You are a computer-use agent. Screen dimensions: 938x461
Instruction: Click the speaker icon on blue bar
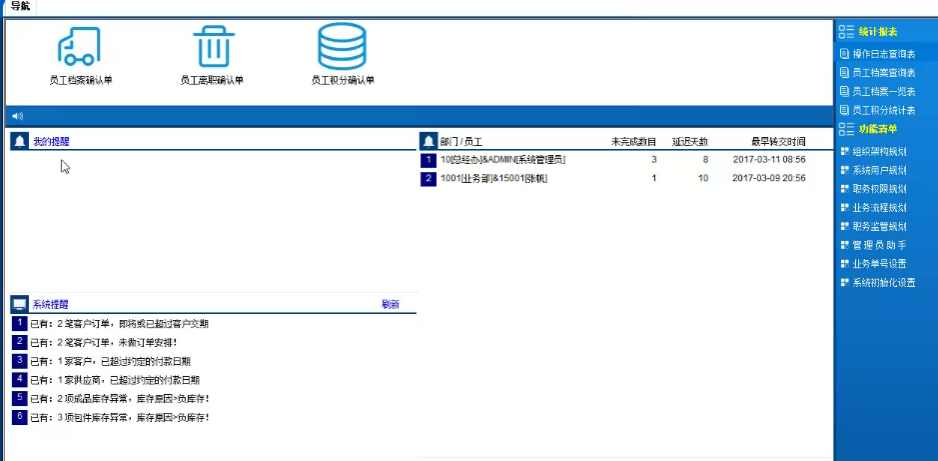17,116
